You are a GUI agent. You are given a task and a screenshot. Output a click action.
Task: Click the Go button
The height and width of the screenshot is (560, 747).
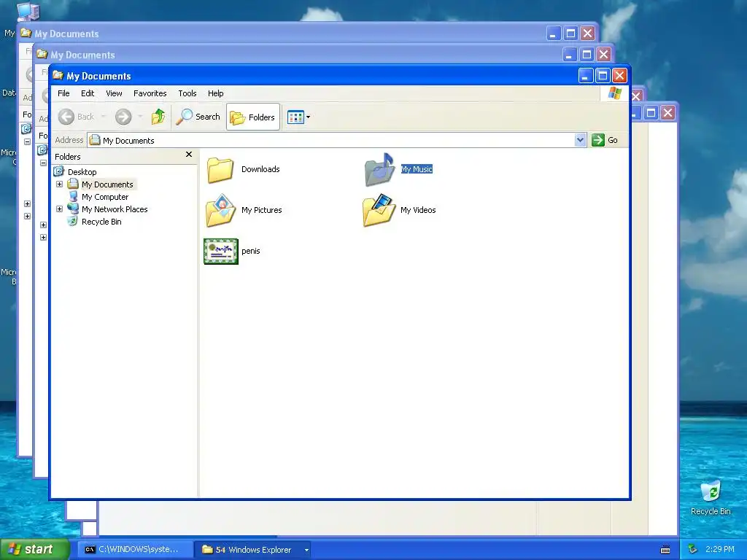click(x=605, y=140)
